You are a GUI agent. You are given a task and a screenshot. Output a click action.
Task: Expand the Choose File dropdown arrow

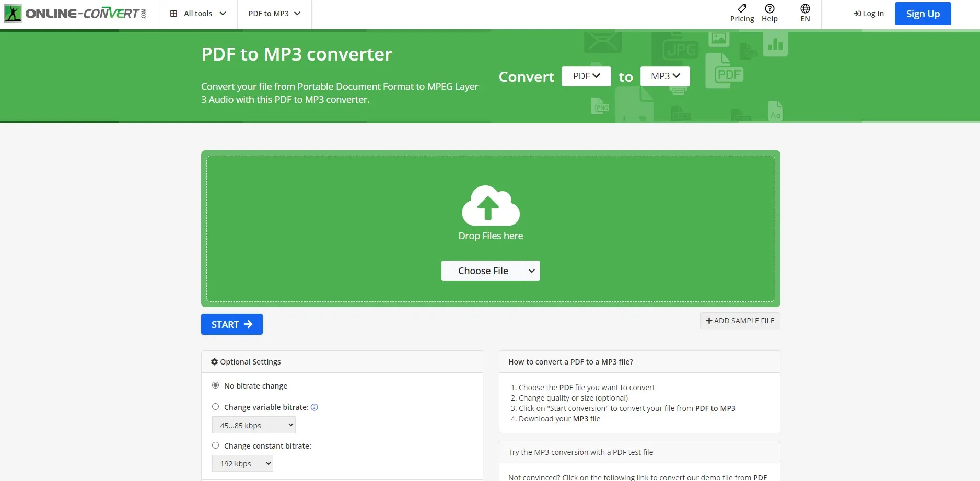click(x=531, y=271)
